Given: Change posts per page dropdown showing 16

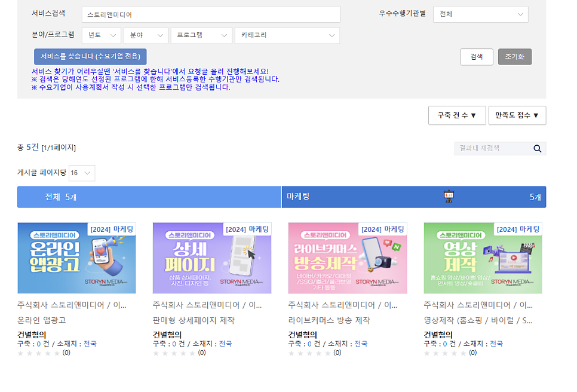Looking at the screenshot, I should (82, 173).
